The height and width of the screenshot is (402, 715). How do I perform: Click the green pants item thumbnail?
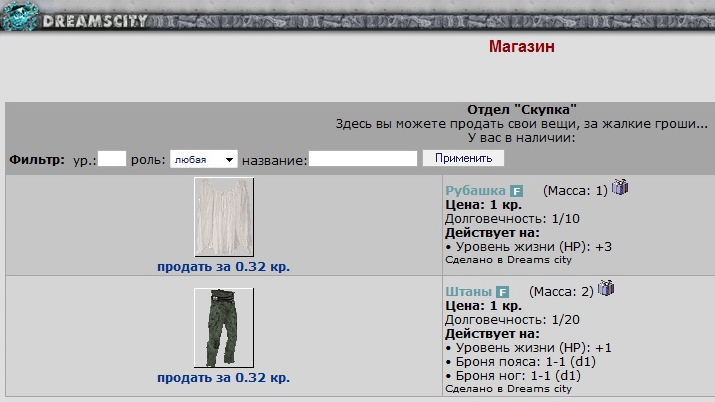(224, 328)
